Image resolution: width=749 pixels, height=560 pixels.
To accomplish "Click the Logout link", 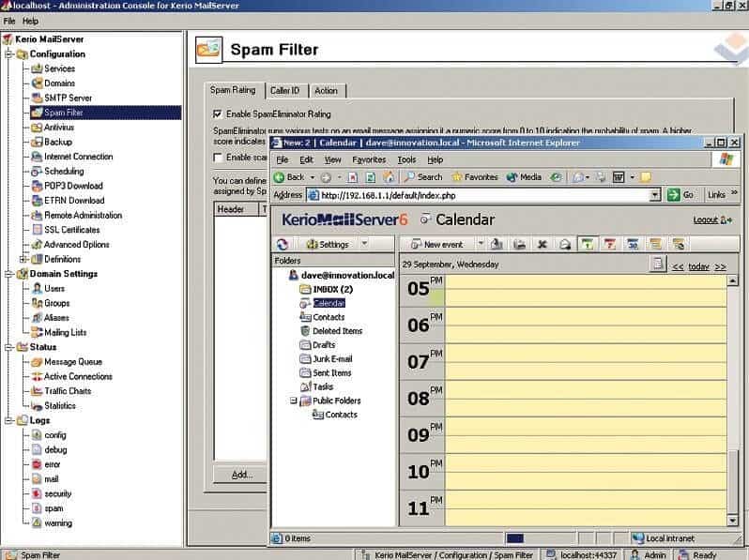I will coord(705,219).
